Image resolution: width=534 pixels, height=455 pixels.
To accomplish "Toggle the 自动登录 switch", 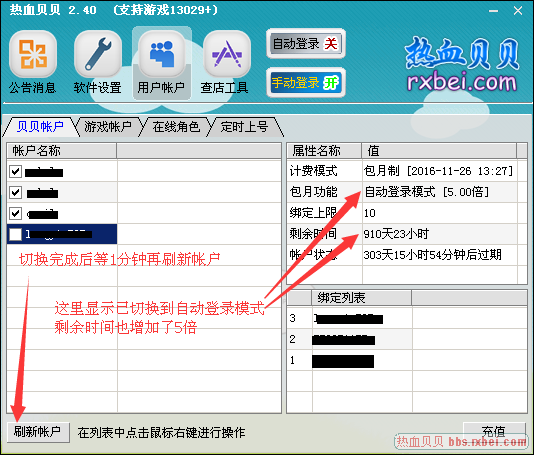I will click(305, 44).
